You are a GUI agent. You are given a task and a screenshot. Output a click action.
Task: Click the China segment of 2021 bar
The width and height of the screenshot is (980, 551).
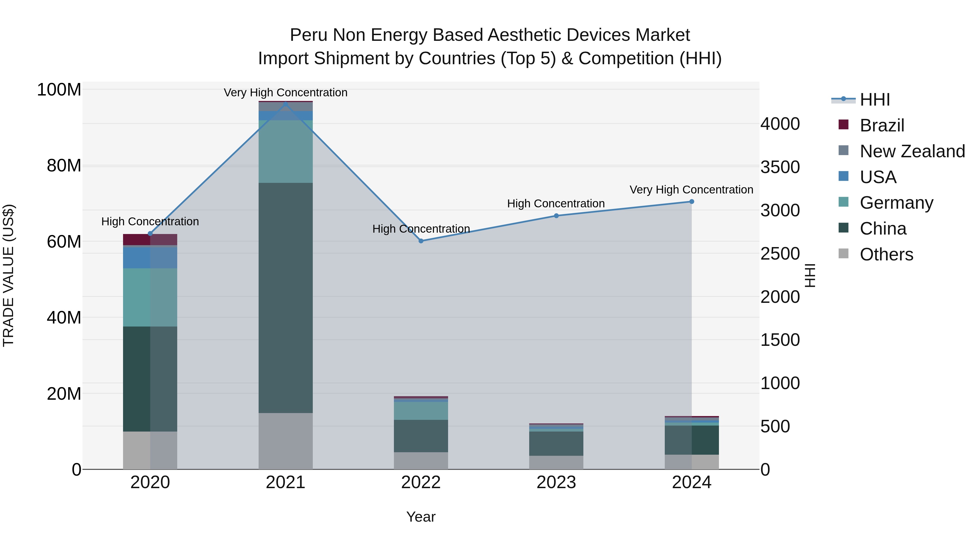coord(286,298)
